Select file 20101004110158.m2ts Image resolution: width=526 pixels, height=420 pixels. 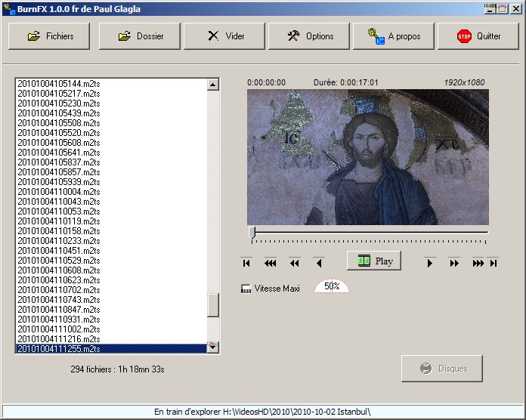click(111, 231)
